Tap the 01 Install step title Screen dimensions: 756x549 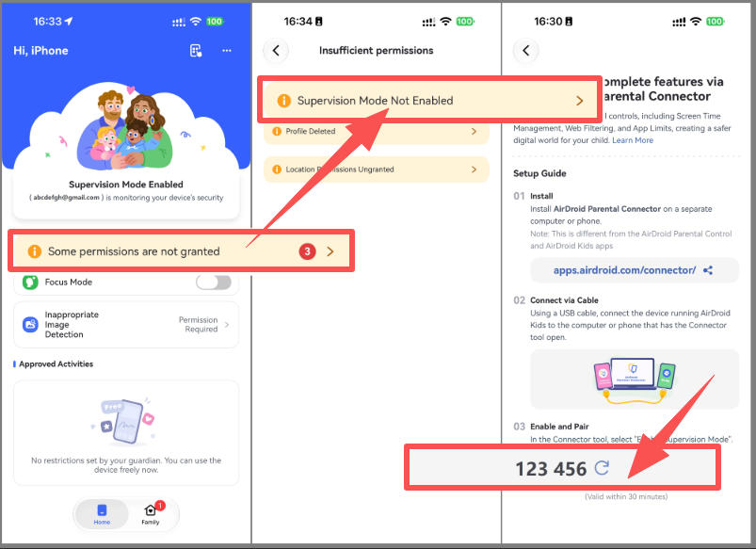click(541, 196)
